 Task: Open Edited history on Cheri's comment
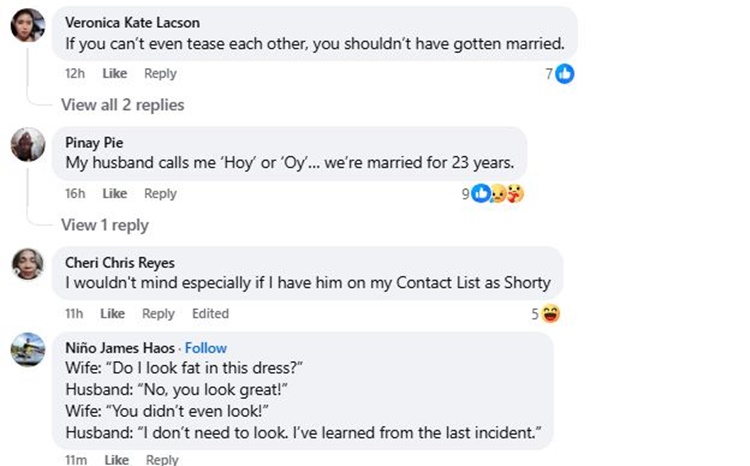click(x=210, y=313)
